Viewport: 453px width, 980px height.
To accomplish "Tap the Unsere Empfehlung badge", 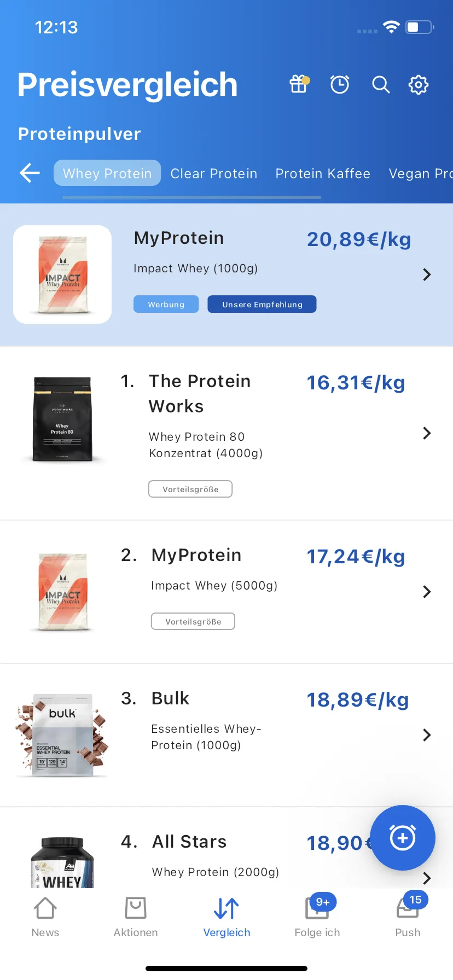I will pyautogui.click(x=262, y=305).
